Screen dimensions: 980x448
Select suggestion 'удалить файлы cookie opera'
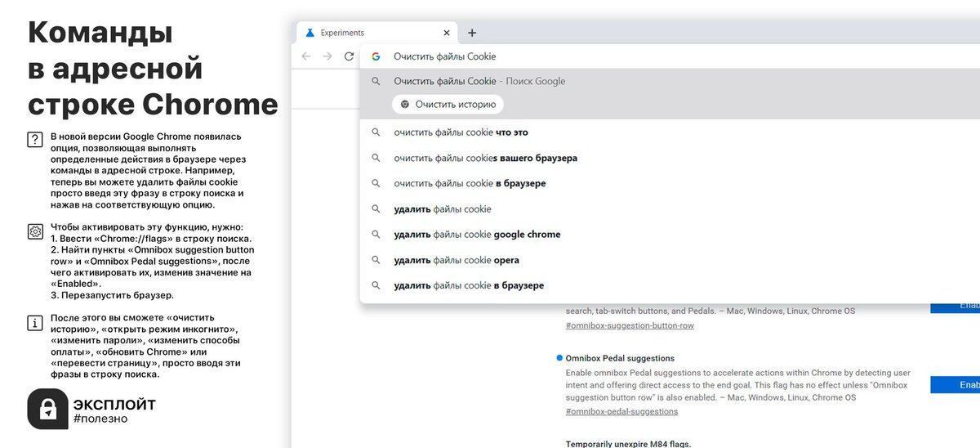670,260
